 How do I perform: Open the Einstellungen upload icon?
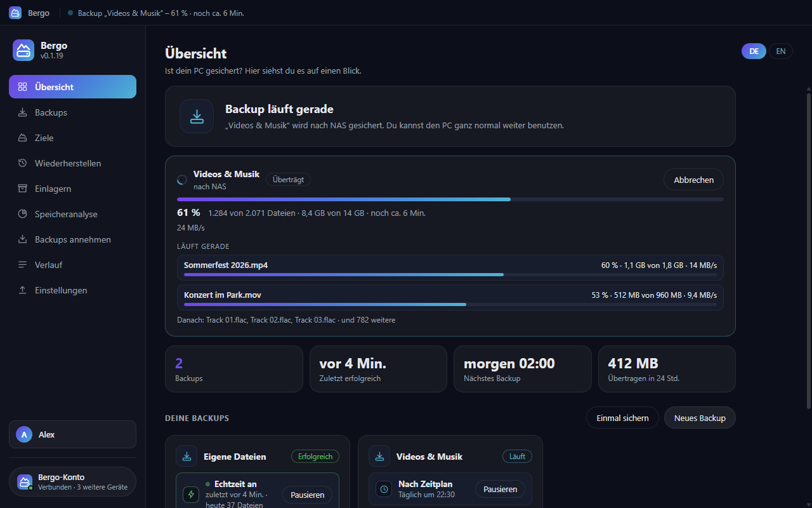(x=22, y=290)
